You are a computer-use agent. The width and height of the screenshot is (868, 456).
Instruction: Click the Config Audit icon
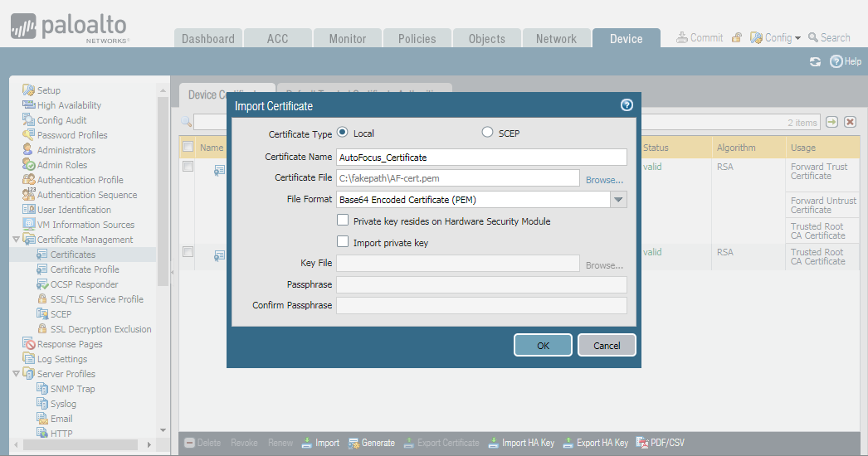point(28,119)
